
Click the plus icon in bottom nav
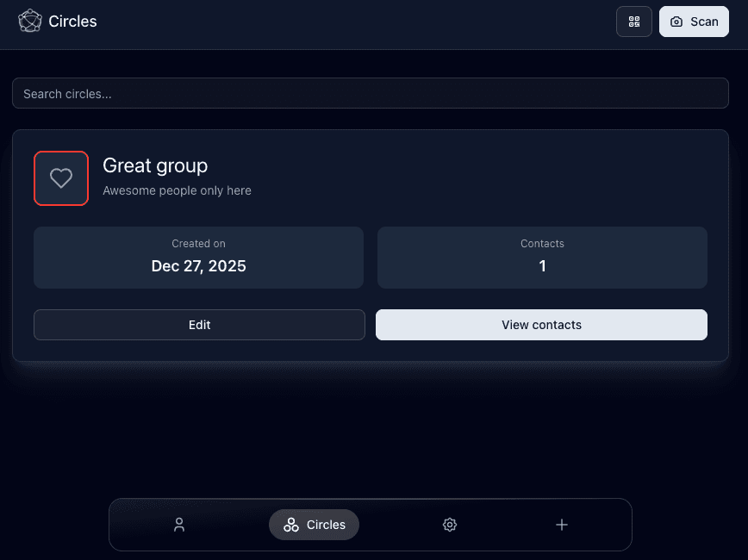click(x=562, y=525)
